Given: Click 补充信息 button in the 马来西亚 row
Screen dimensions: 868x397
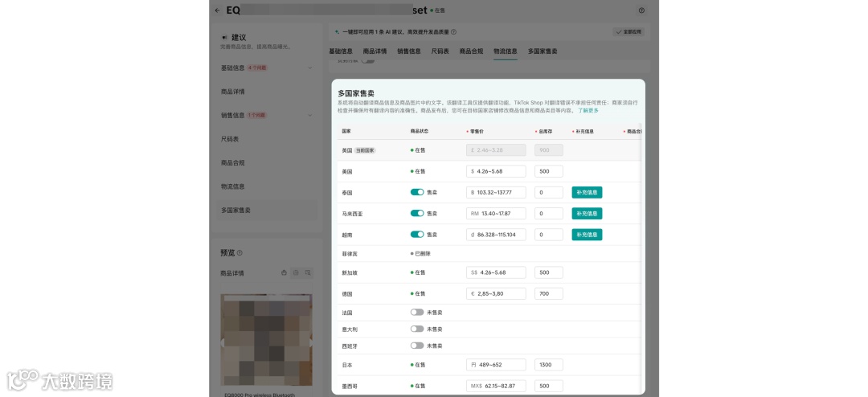Looking at the screenshot, I should click(587, 213).
